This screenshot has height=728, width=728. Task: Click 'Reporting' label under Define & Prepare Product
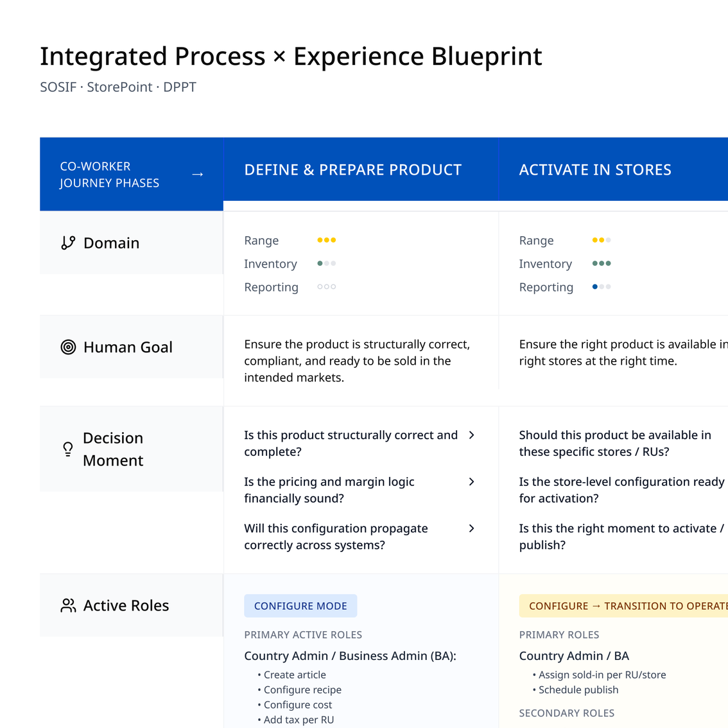[271, 287]
